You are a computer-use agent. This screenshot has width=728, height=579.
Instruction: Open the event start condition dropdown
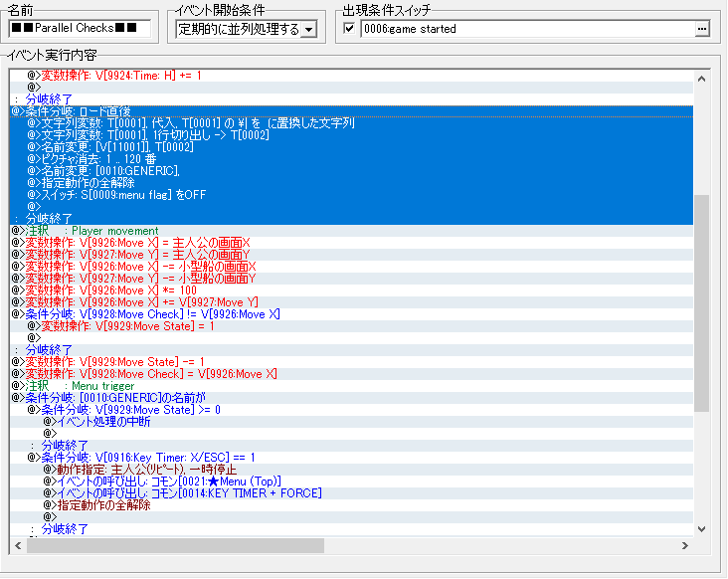coord(308,29)
